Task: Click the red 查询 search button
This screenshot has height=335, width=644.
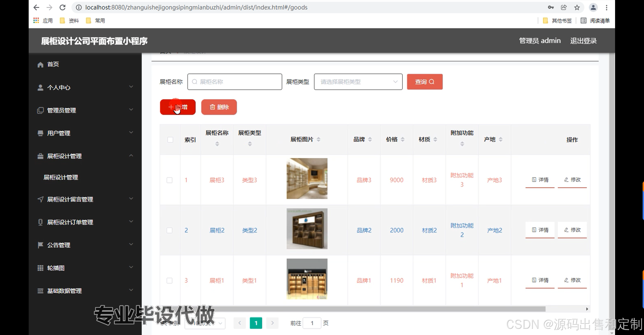Action: click(x=425, y=82)
